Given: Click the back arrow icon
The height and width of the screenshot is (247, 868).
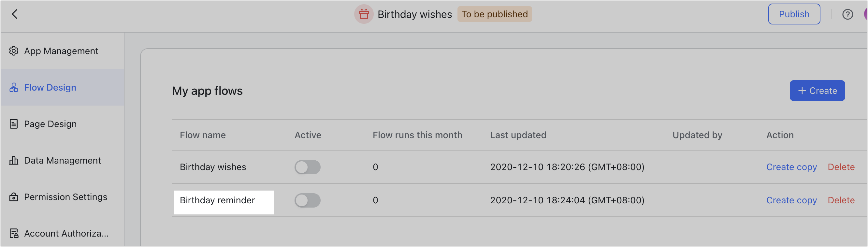Looking at the screenshot, I should pyautogui.click(x=14, y=14).
